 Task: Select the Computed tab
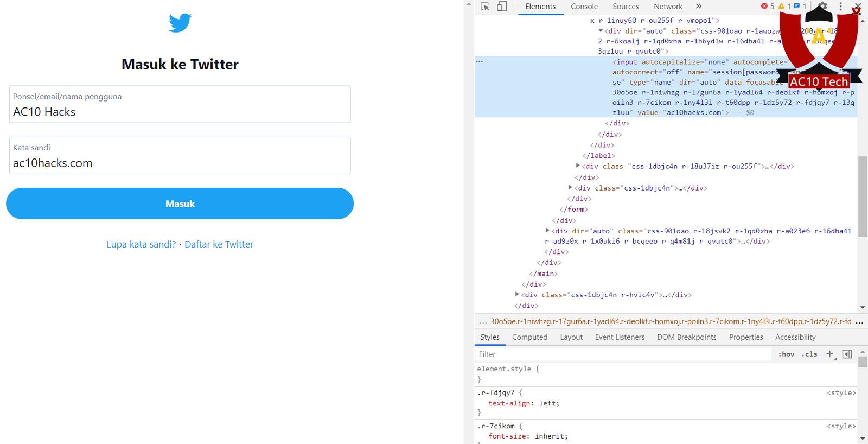point(529,337)
